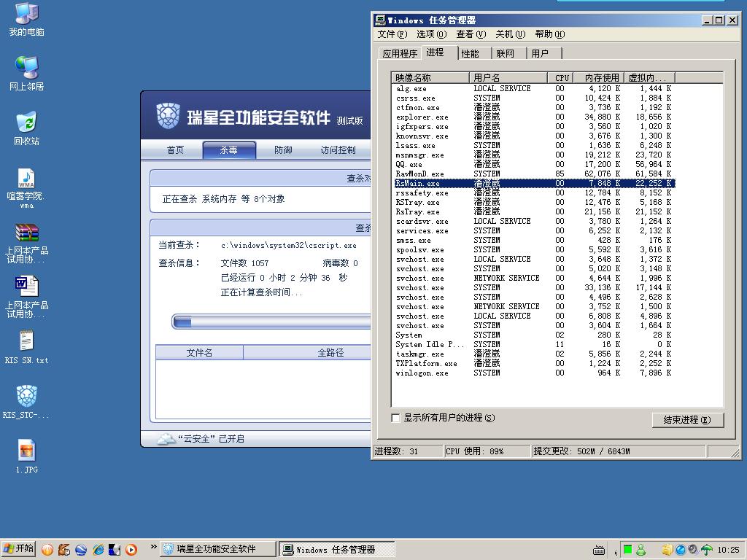
Task: Open the 文件(F) menu in Task Manager
Action: point(392,34)
